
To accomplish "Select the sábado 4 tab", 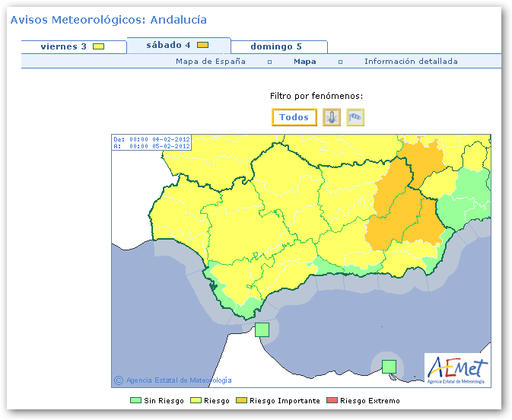I will (x=167, y=45).
